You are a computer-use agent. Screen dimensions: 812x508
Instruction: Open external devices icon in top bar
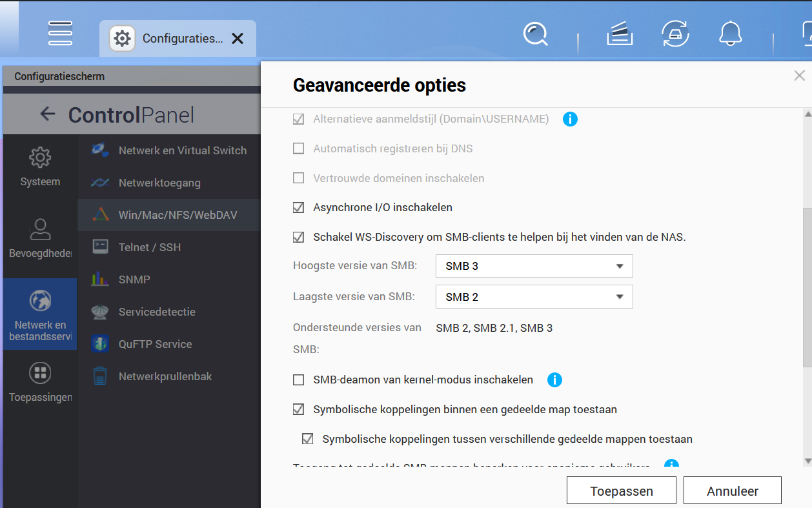tap(675, 34)
